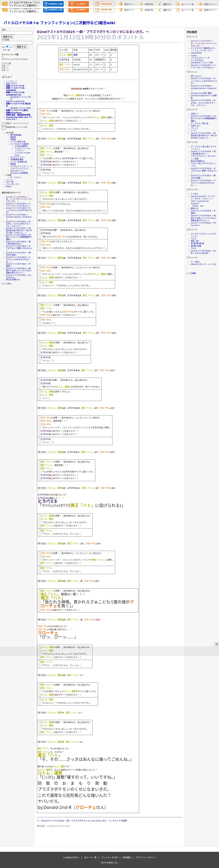219x868 pixels.
Task: Open 変幻自在リクエスト受付 submenu link
Action: pyautogui.click(x=20, y=108)
